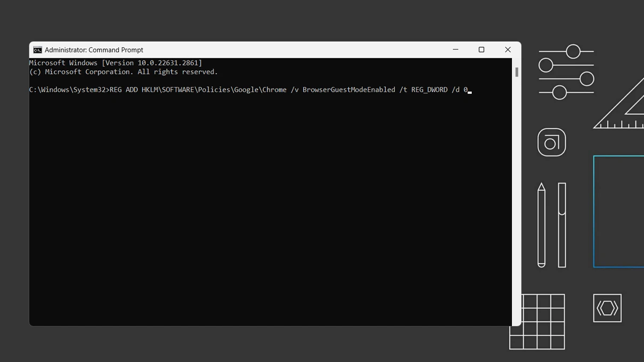Maximize the Command Prompt window

coord(481,49)
